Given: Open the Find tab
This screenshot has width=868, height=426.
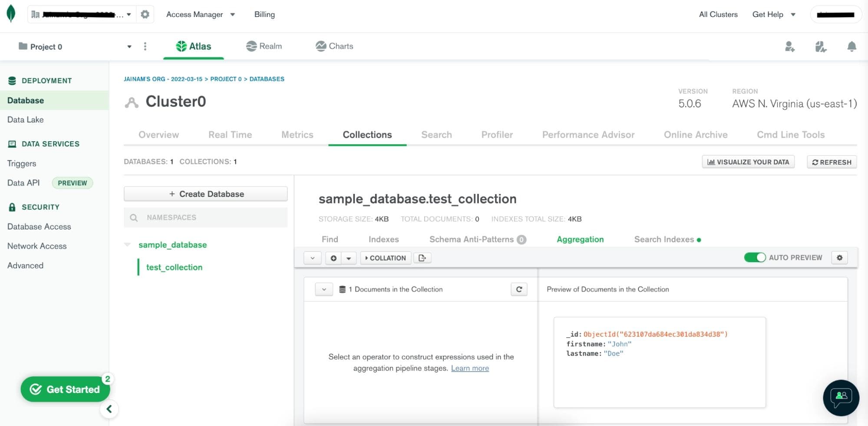Looking at the screenshot, I should coord(330,240).
